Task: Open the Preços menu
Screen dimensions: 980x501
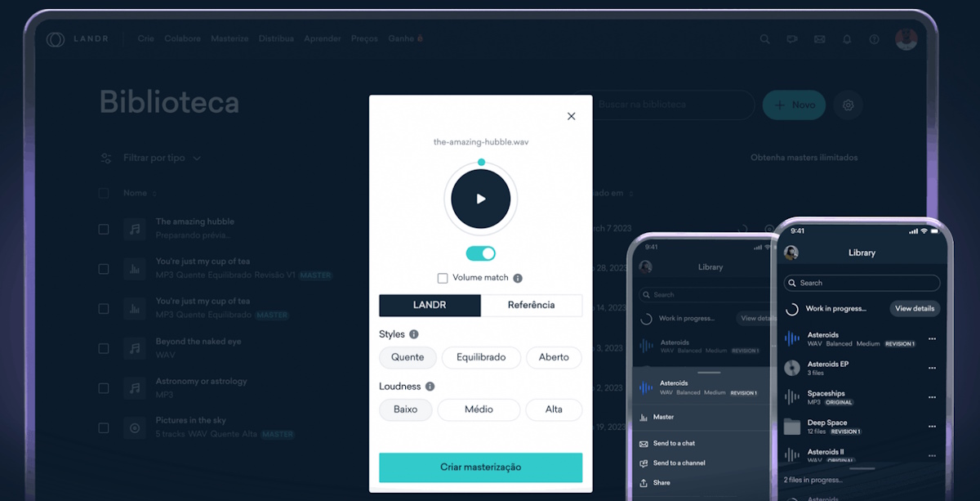Action: (x=364, y=39)
